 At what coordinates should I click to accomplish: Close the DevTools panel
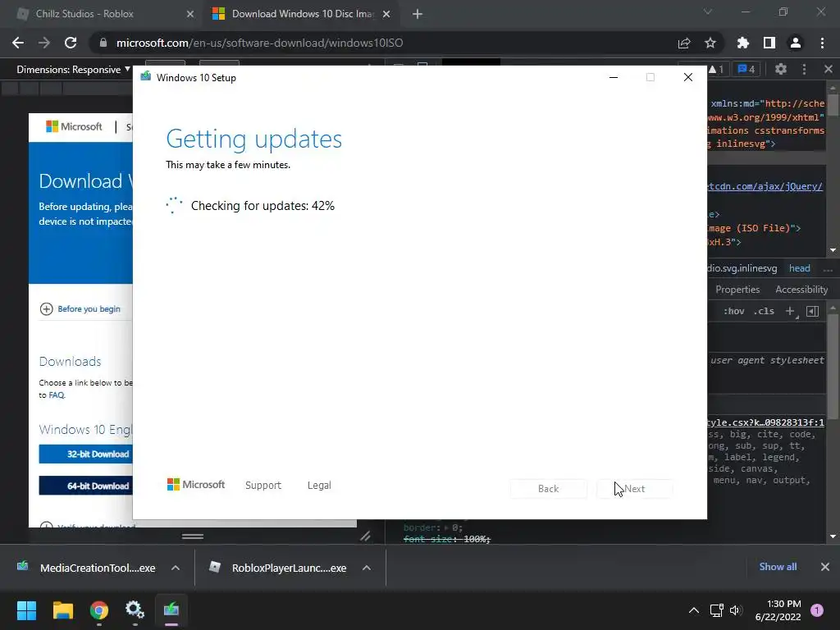[829, 69]
